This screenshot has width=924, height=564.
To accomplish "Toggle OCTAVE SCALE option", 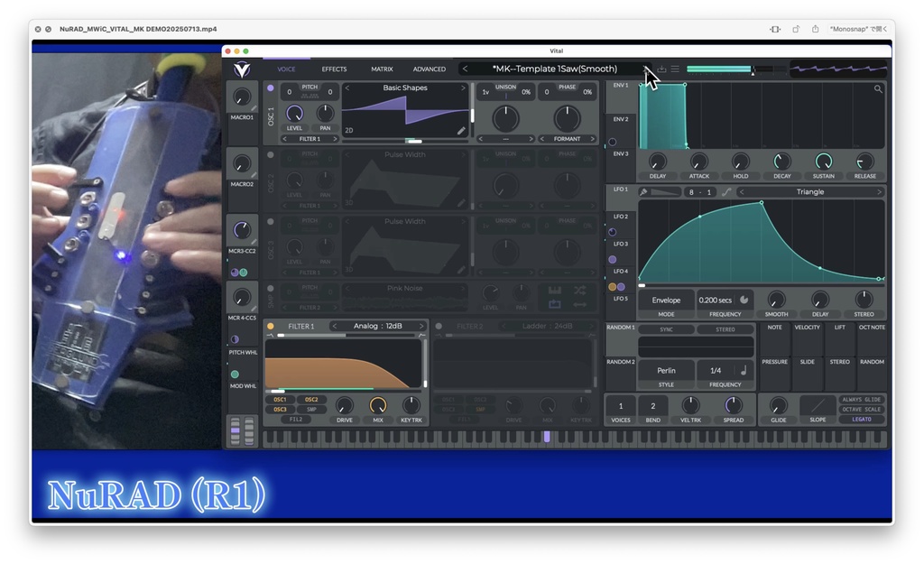I will (862, 409).
